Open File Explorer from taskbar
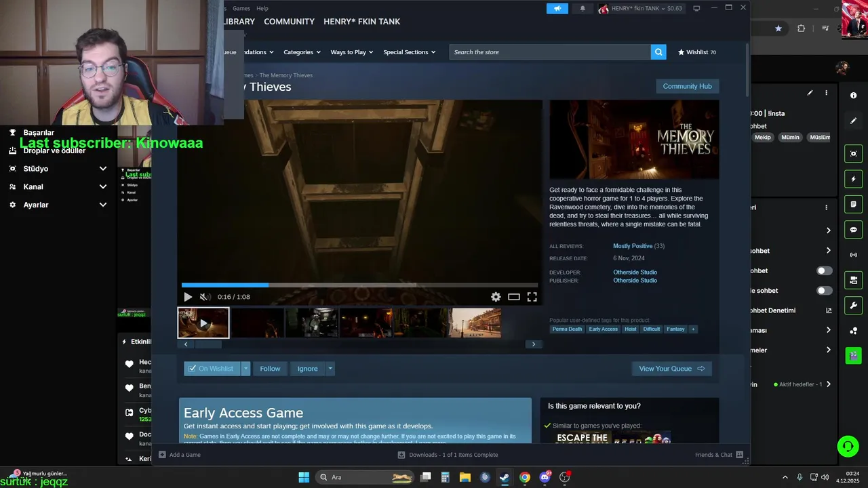 pyautogui.click(x=465, y=477)
